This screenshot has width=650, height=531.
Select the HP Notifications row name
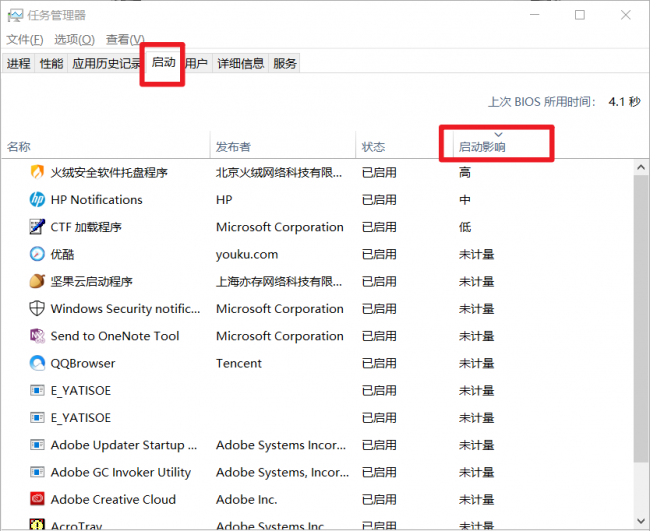point(97,200)
